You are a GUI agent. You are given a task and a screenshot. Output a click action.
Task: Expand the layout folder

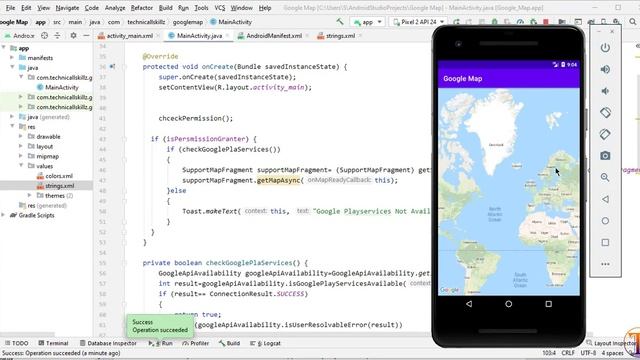[x=21, y=147]
